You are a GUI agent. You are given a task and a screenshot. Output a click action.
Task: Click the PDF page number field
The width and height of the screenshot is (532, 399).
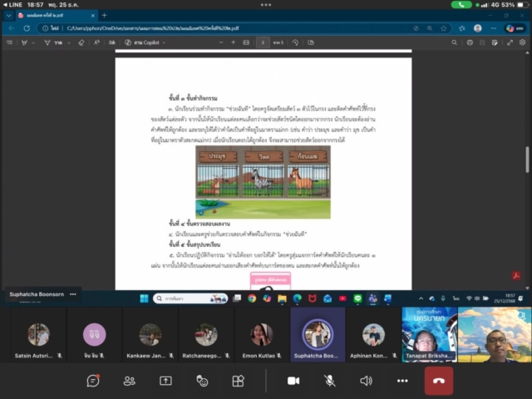click(264, 42)
